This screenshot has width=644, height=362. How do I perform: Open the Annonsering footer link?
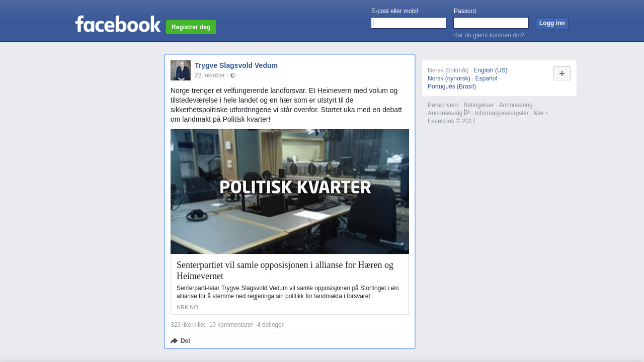515,105
